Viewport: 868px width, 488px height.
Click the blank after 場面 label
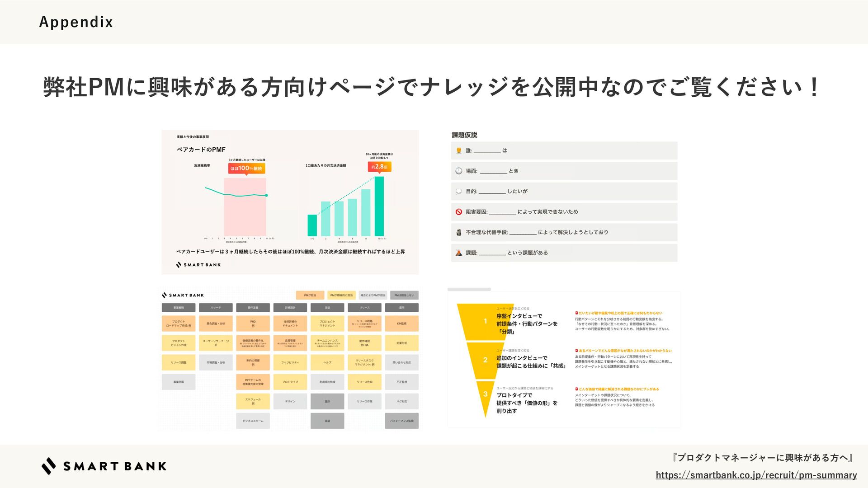[x=493, y=171]
